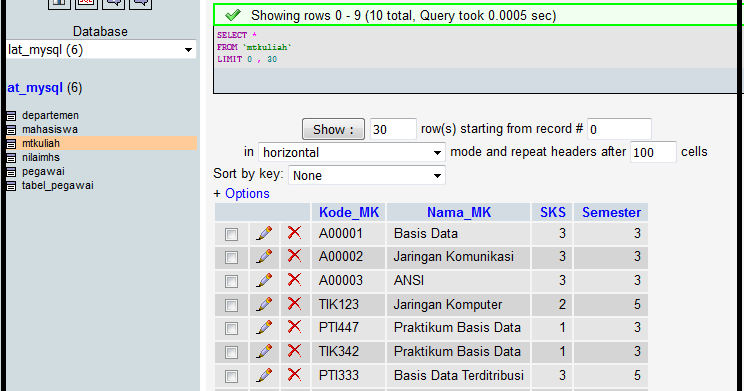Tick the checkbox for row A00001

231,234
